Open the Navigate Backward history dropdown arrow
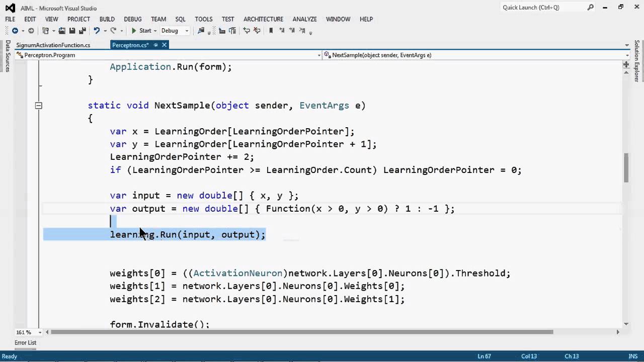Image resolution: width=644 pixels, height=362 pixels. tap(22, 31)
